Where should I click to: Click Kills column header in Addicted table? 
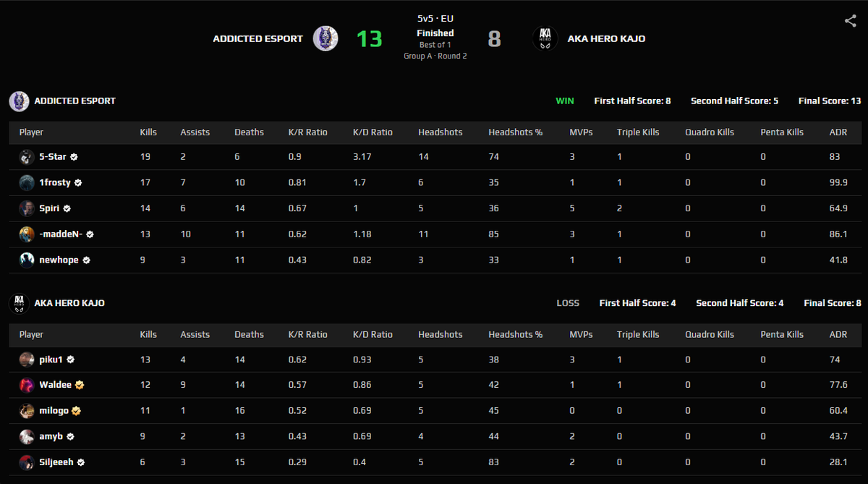[x=149, y=132]
